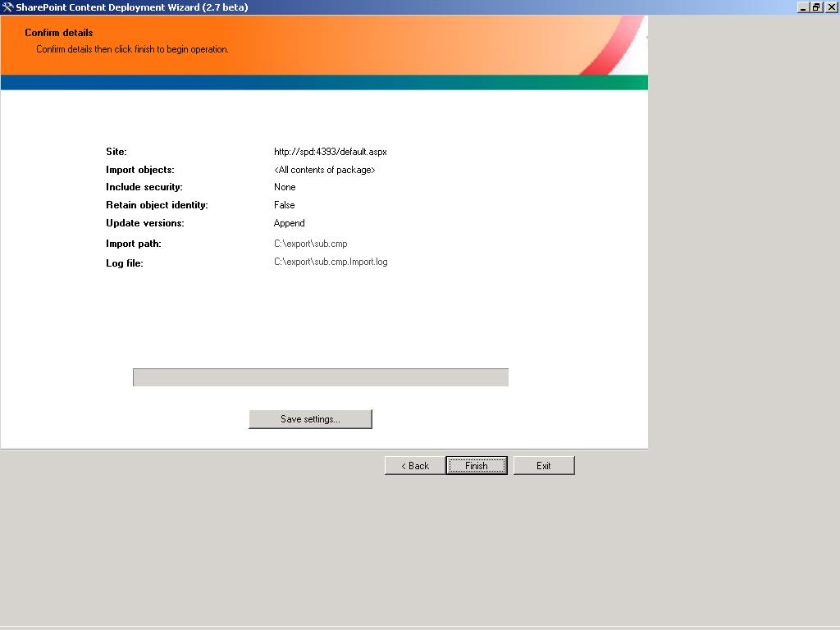
Task: Click the 'False' retain object identity value
Action: tap(284, 205)
